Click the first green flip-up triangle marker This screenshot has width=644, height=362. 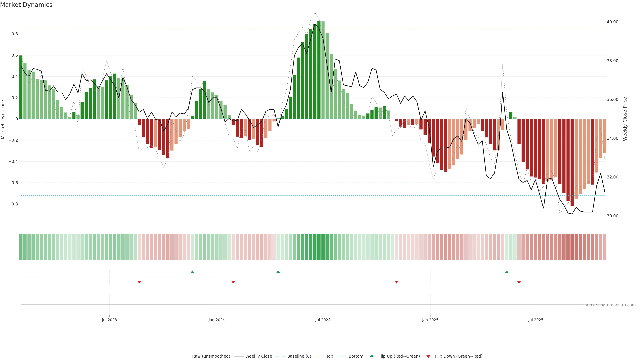[x=192, y=272]
